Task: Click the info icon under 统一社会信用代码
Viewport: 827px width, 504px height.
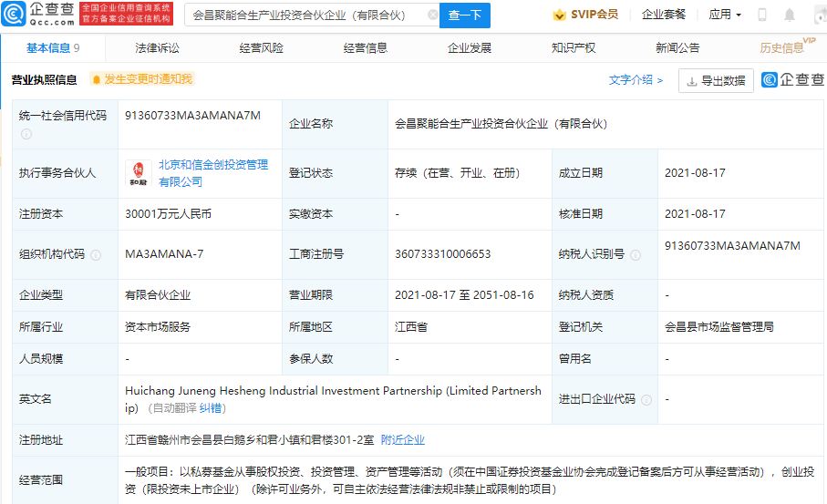Action: click(x=26, y=134)
